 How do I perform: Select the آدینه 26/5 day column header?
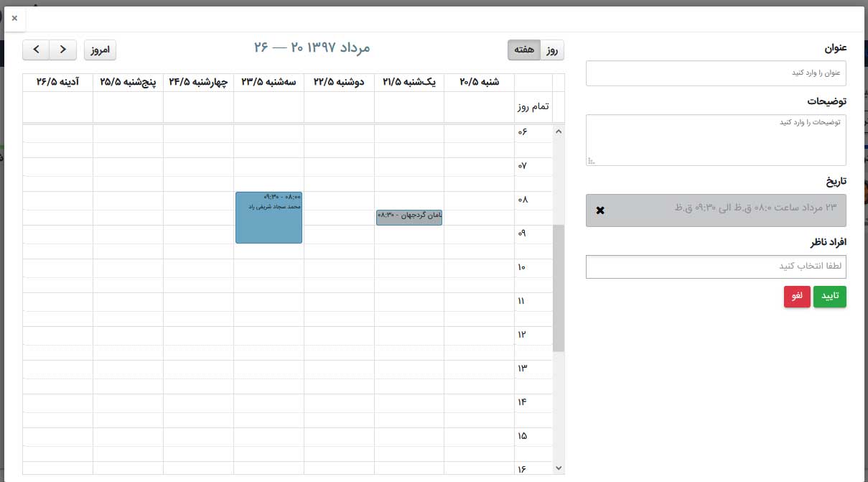pyautogui.click(x=57, y=82)
